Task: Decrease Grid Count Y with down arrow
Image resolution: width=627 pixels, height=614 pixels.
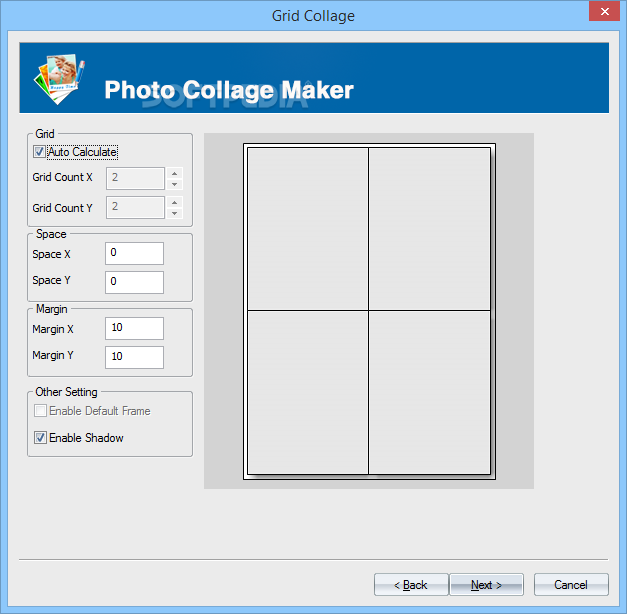Action: point(175,214)
